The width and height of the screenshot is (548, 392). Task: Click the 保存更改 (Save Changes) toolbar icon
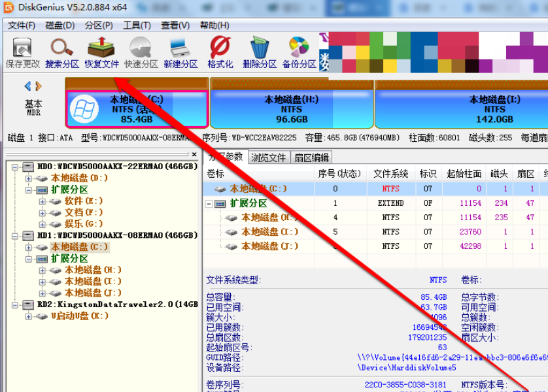point(23,52)
